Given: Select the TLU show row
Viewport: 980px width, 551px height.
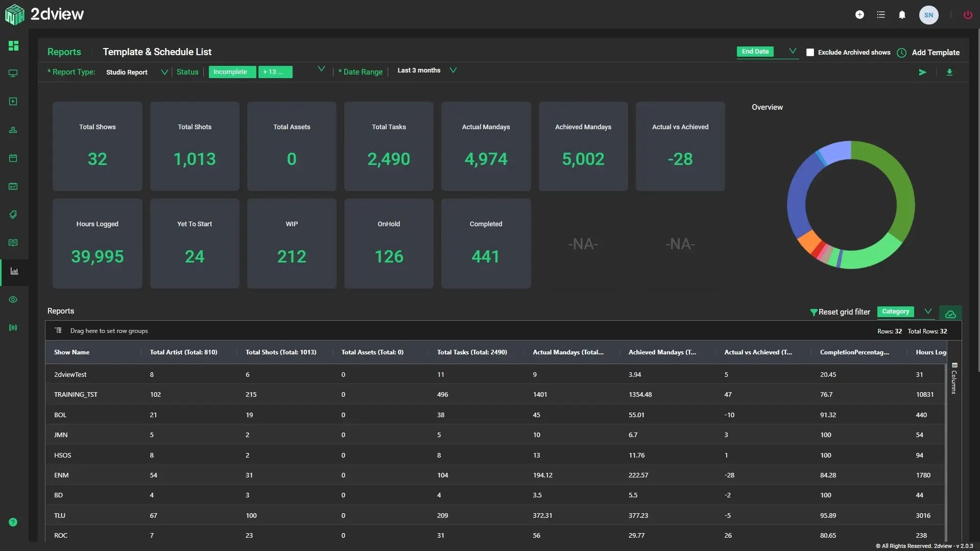Looking at the screenshot, I should coord(495,515).
